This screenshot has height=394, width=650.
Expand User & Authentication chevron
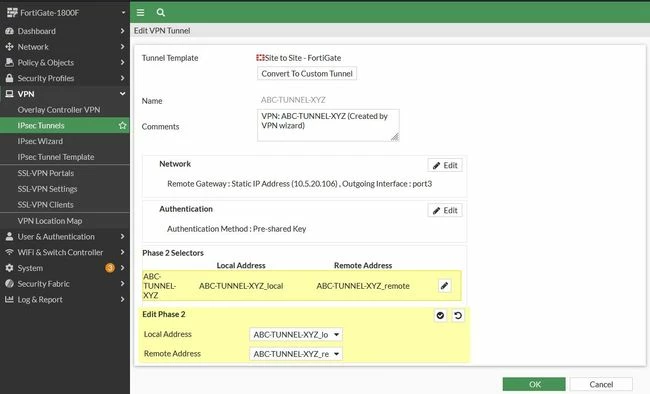point(122,236)
